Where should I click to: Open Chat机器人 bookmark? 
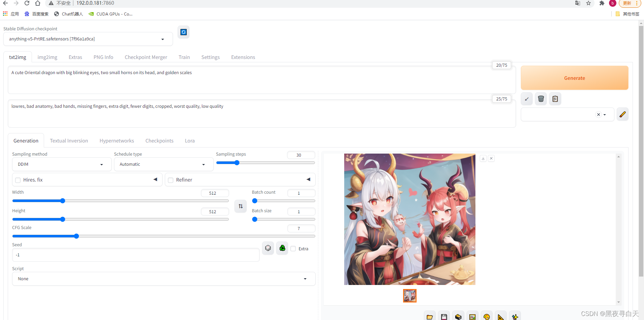[68, 14]
